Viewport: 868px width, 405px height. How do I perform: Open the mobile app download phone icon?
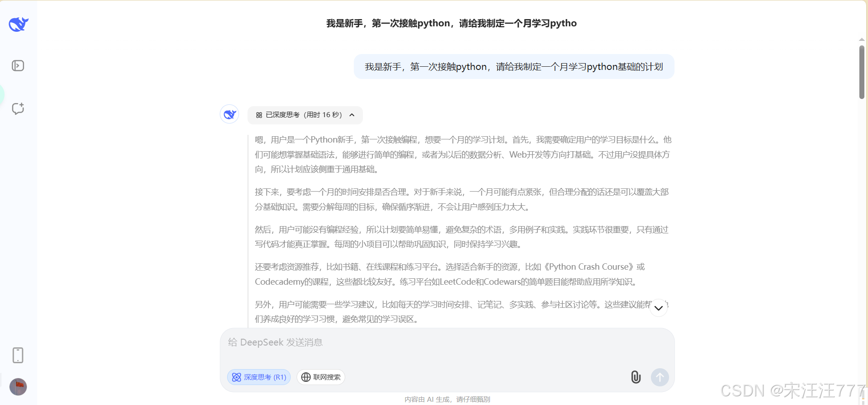(18, 355)
